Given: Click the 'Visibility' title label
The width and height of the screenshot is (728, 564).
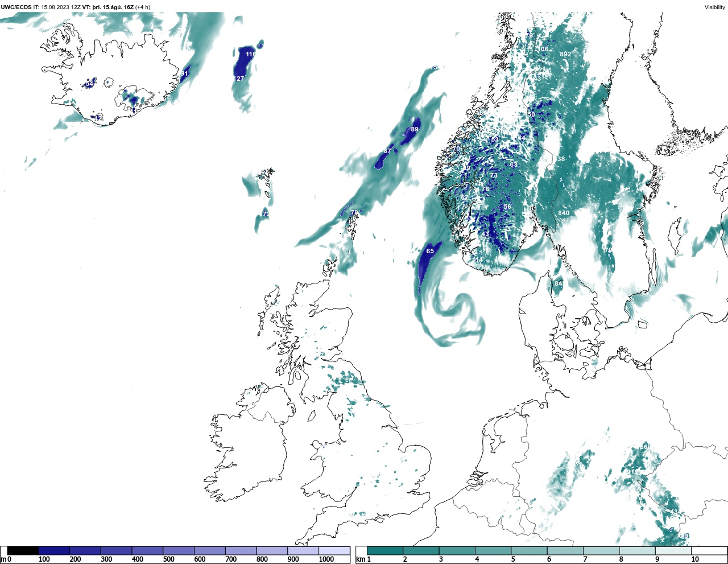Looking at the screenshot, I should click(x=715, y=7).
